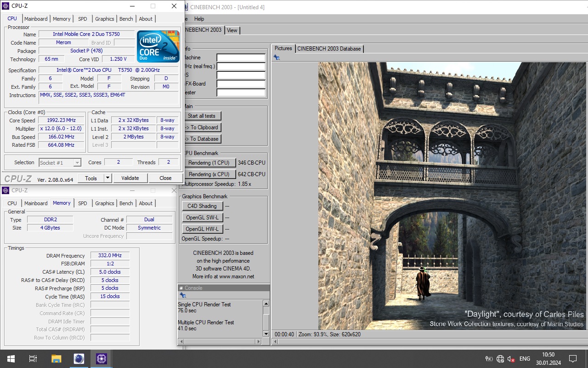Click the Bus Speed value 166.02 MHz
The width and height of the screenshot is (588, 368).
click(61, 137)
